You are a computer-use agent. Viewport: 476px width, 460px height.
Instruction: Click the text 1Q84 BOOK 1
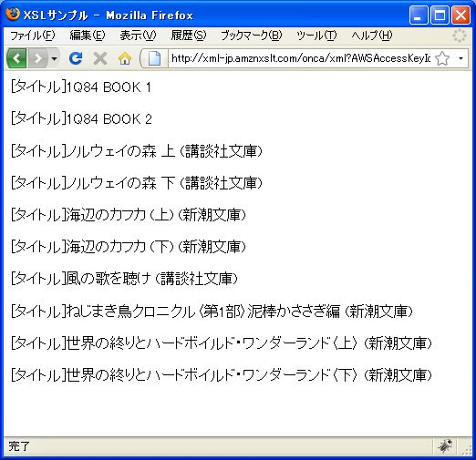click(x=109, y=87)
